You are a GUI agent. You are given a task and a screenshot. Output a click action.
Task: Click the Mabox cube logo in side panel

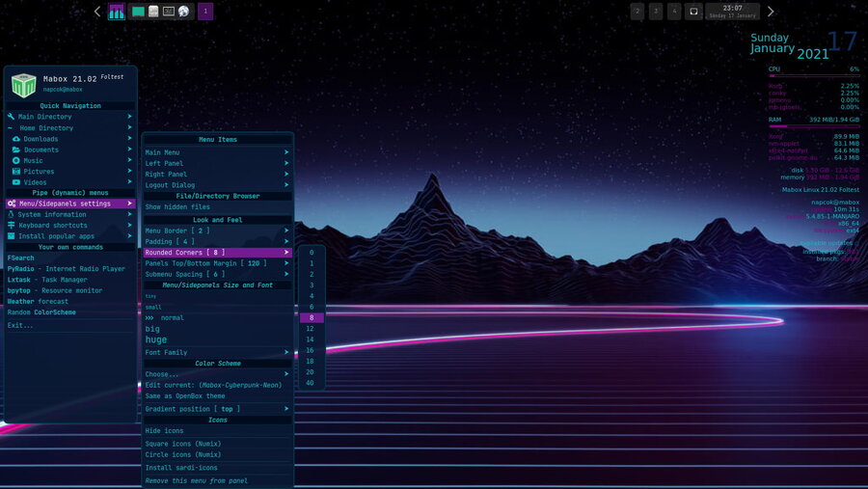(24, 85)
